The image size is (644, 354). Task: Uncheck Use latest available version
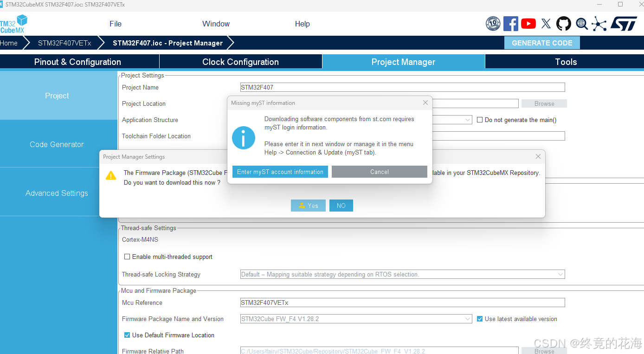pos(480,319)
